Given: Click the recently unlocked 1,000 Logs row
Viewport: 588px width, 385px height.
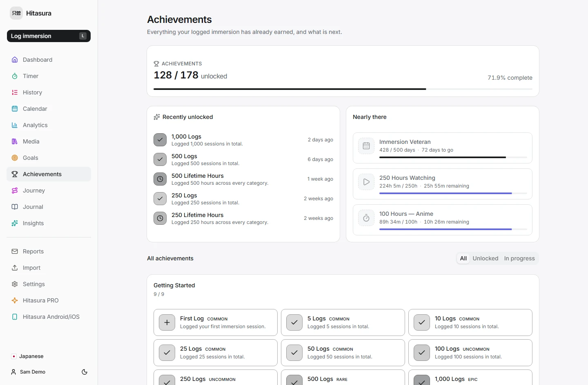Looking at the screenshot, I should point(243,140).
